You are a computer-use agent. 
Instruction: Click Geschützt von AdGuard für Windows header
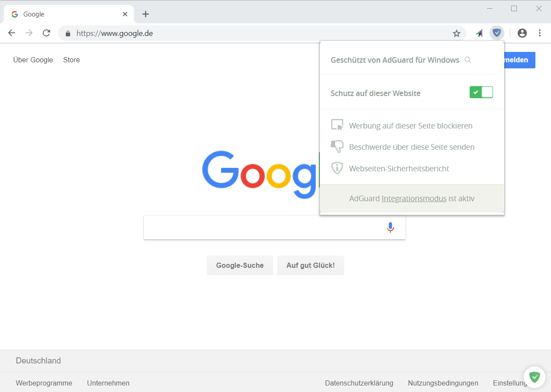tap(395, 60)
